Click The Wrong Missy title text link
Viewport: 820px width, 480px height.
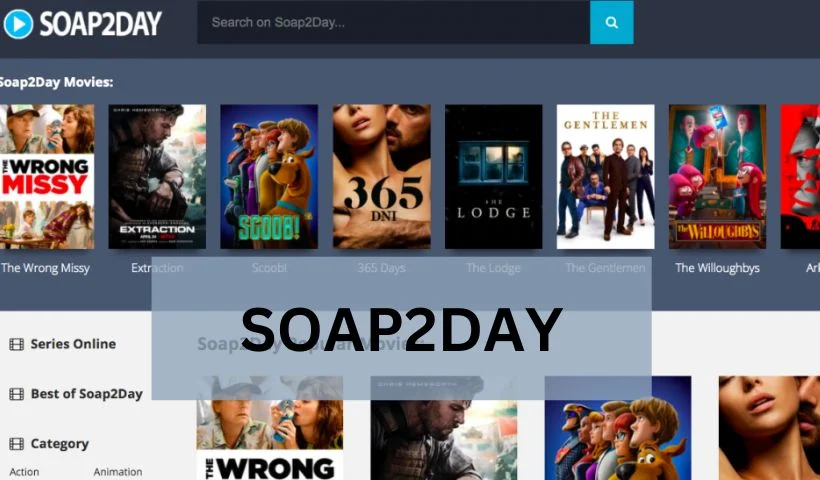(x=45, y=268)
